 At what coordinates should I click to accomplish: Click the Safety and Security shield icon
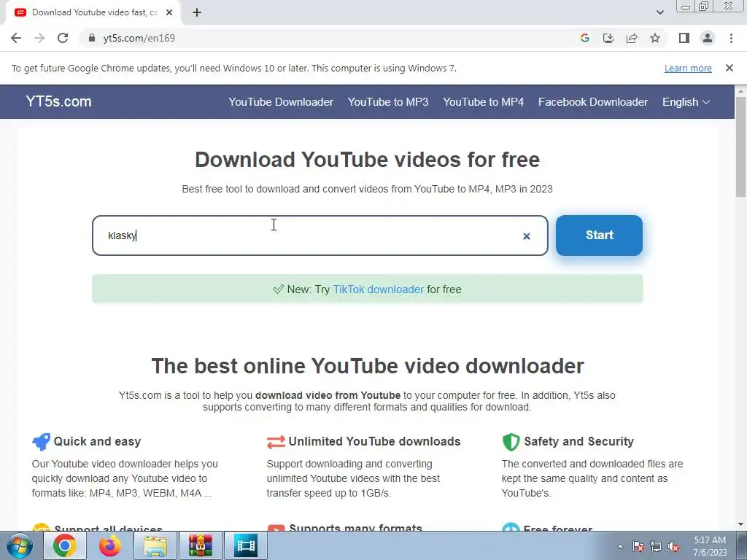(511, 442)
